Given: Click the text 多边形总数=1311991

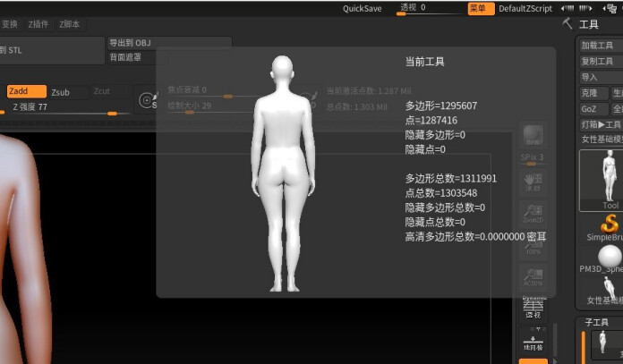Looking at the screenshot, I should 450,179.
